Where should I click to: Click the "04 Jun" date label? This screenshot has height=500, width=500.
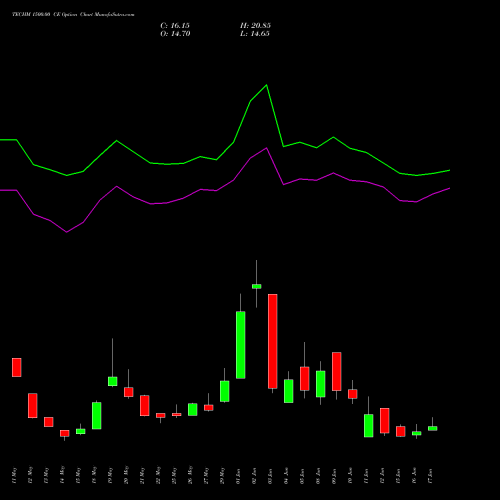[286, 476]
